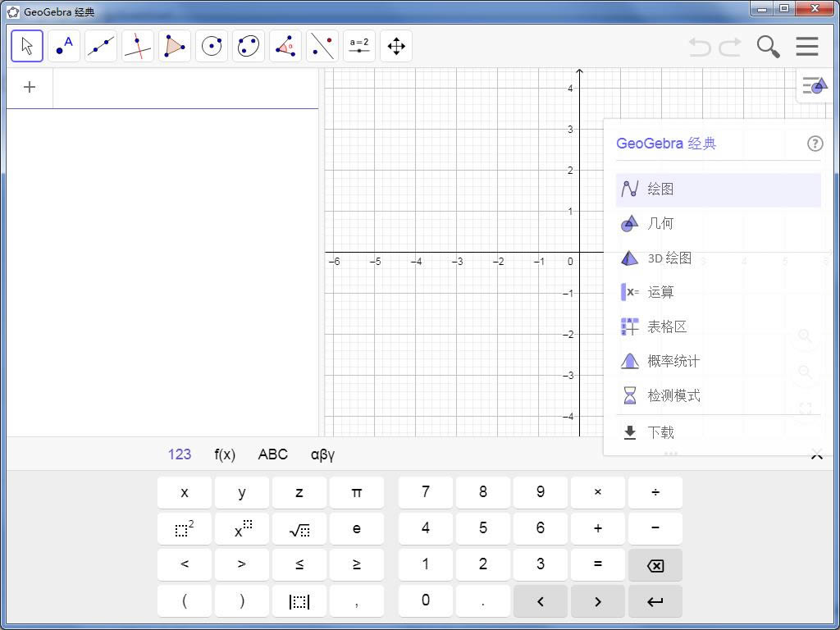Toggle the style bar button
The image size is (840, 630).
click(x=815, y=85)
